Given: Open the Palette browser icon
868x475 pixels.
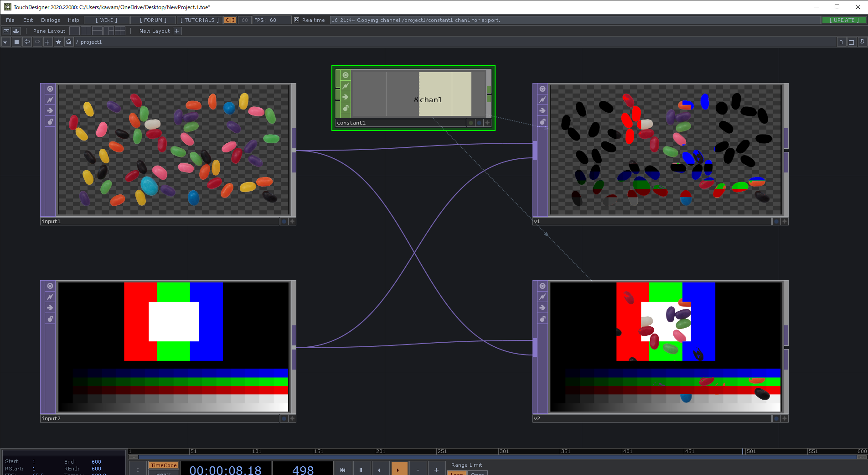Looking at the screenshot, I should 6,31.
